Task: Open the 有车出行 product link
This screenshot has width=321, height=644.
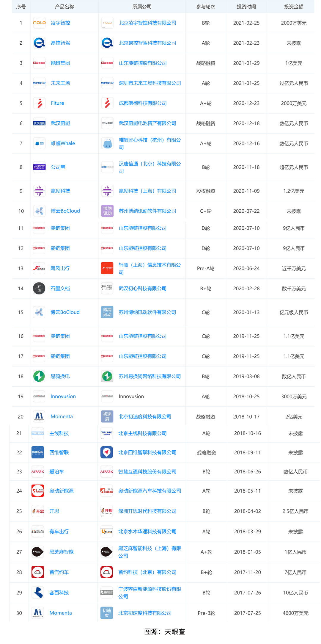Action: 59,532
